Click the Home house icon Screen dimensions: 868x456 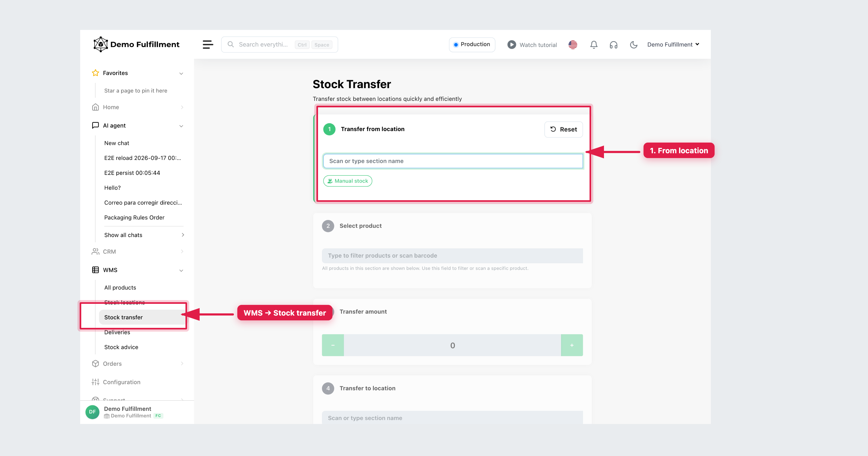coord(95,107)
